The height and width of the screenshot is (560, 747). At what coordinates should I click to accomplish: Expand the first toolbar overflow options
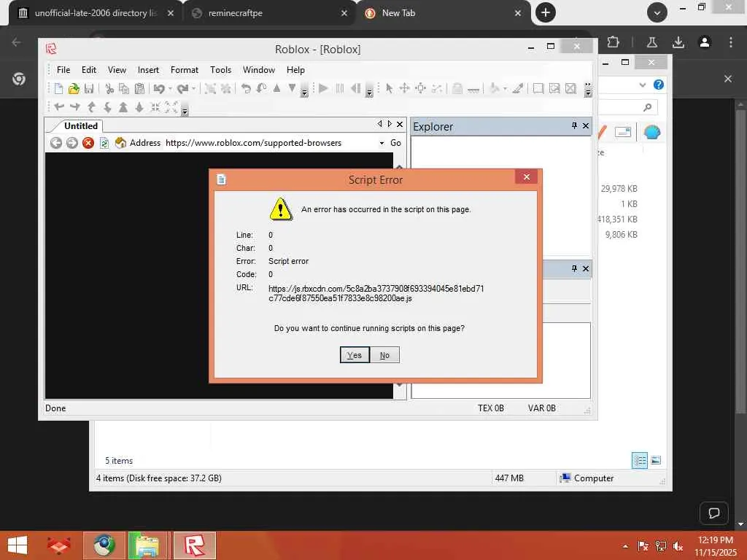pyautogui.click(x=304, y=90)
